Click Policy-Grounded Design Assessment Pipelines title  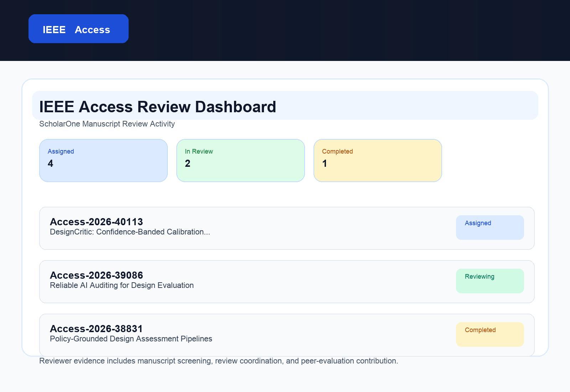click(131, 339)
